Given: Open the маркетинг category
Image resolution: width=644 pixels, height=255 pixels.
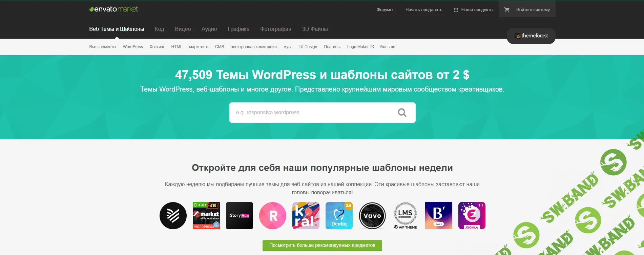Looking at the screenshot, I should [199, 47].
